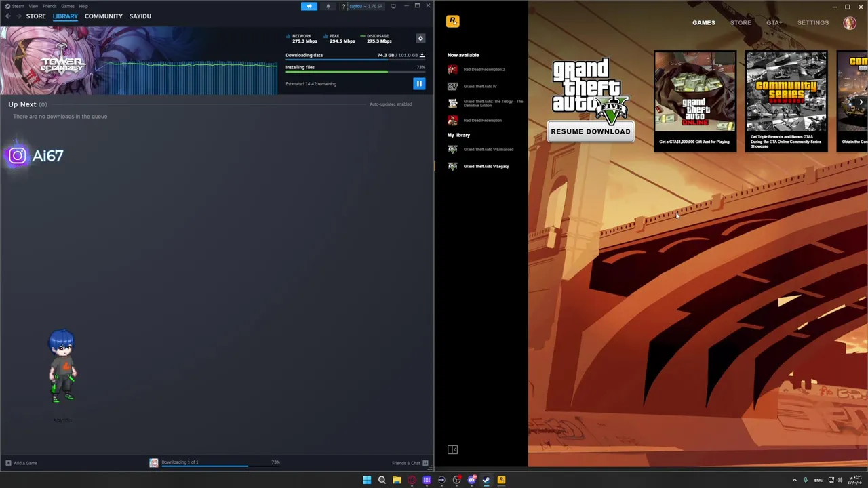Screen dimensions: 868x488
Task: Open Steam downloads settings gear
Action: pos(420,39)
